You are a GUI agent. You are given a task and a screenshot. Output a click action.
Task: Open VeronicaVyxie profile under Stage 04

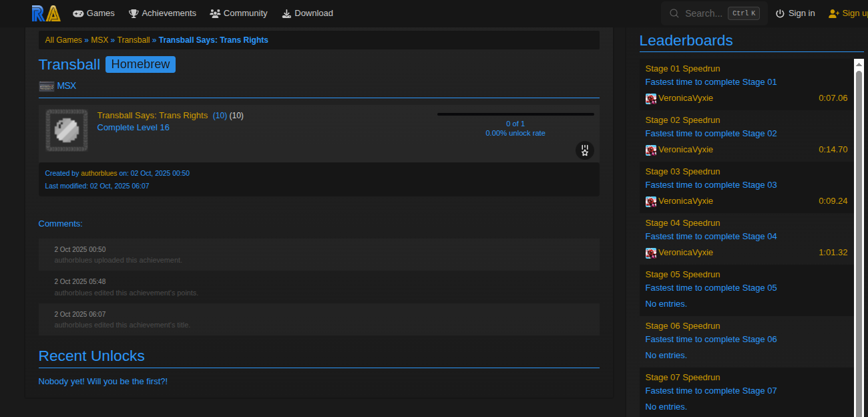pyautogui.click(x=686, y=253)
